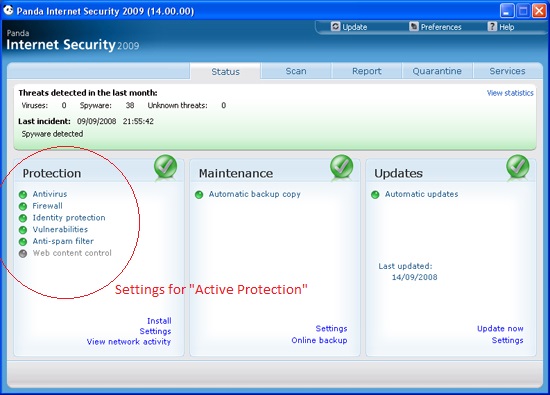This screenshot has height=395, width=550.
Task: Click the green checkmark on Maintenance panel
Action: (x=341, y=167)
